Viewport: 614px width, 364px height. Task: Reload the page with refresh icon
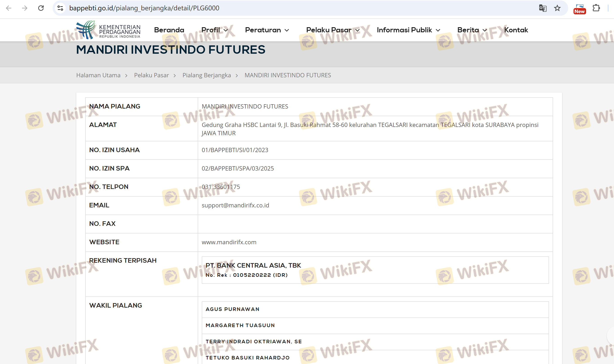[41, 8]
